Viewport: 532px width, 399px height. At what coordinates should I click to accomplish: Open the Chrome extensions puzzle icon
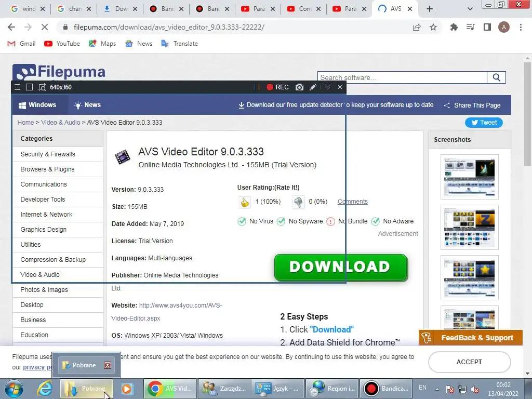click(454, 27)
